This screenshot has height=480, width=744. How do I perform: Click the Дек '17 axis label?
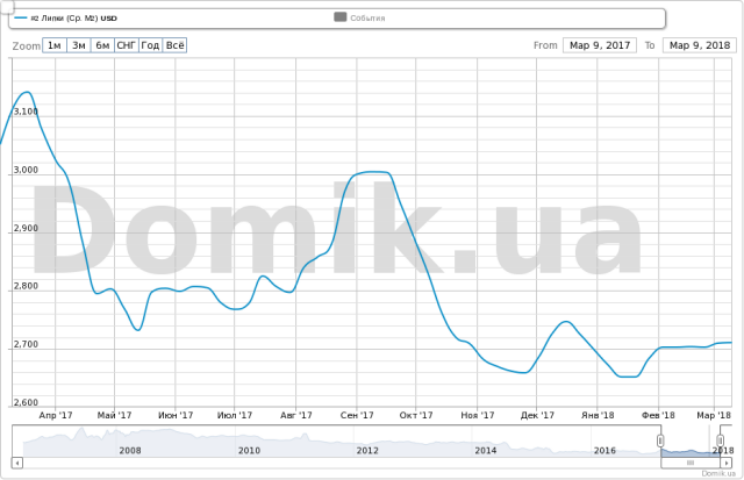pyautogui.click(x=537, y=415)
